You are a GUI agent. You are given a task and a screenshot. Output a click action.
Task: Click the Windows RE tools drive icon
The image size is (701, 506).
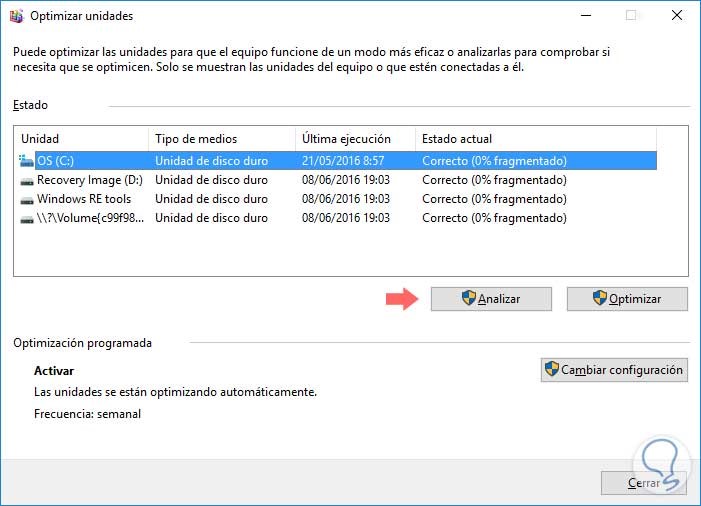tap(26, 199)
